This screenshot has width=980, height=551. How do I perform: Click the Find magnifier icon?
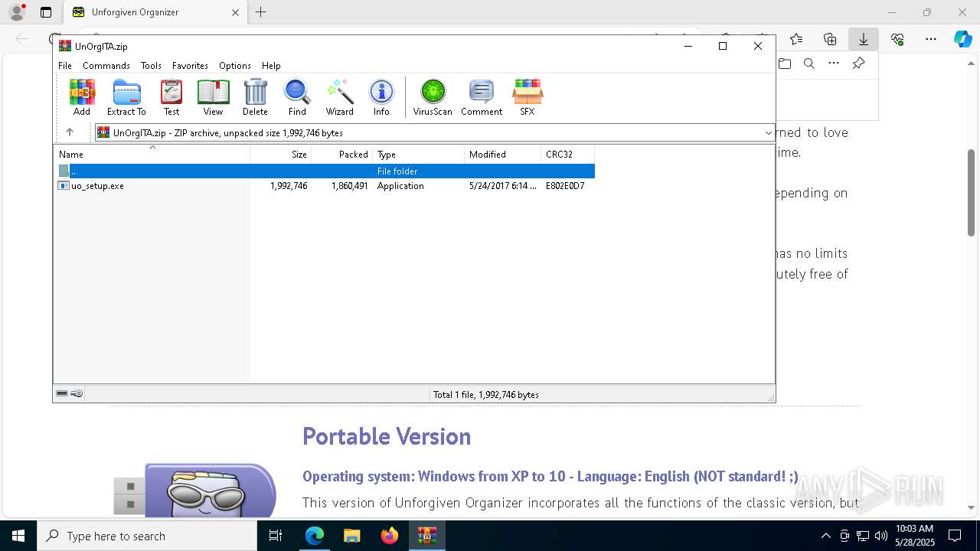297,97
